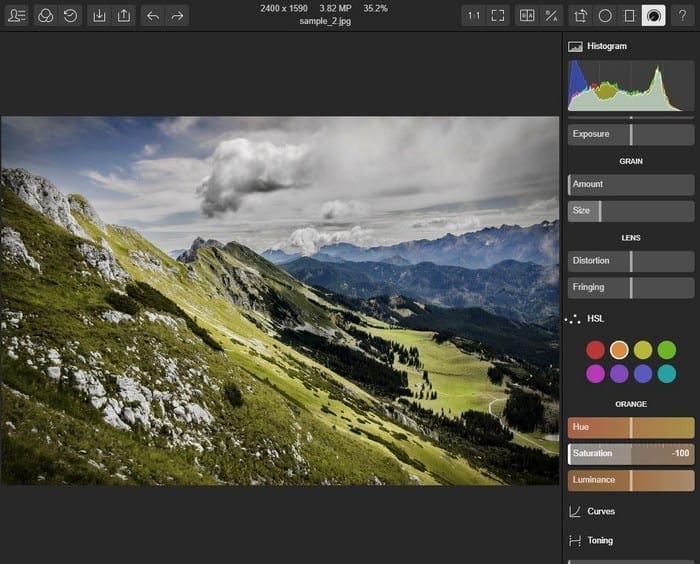Select the crop and rotate tool
The image size is (700, 564).
pyautogui.click(x=580, y=16)
